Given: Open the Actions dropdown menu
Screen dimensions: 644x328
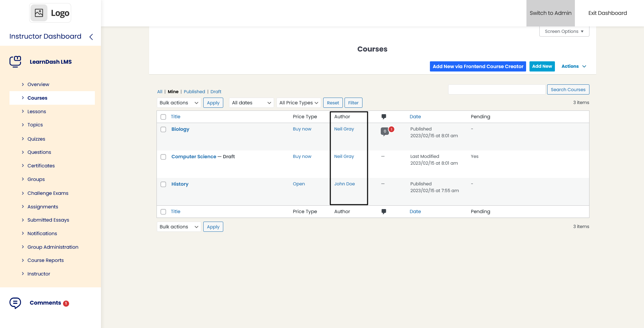Looking at the screenshot, I should (574, 66).
